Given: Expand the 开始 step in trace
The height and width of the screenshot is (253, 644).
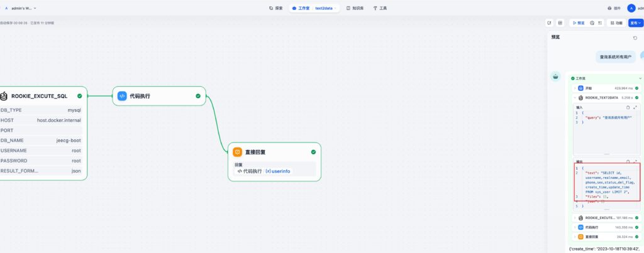Looking at the screenshot, I should coord(574,88).
